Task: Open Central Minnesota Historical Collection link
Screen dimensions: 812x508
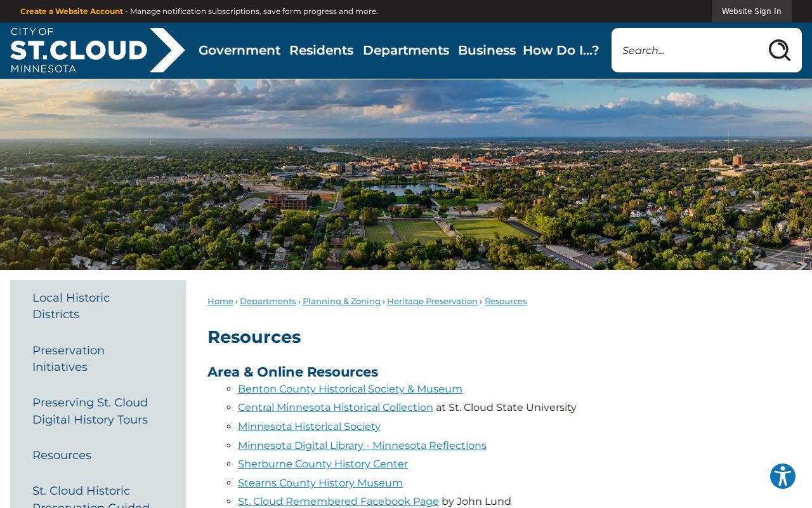Action: click(x=336, y=408)
